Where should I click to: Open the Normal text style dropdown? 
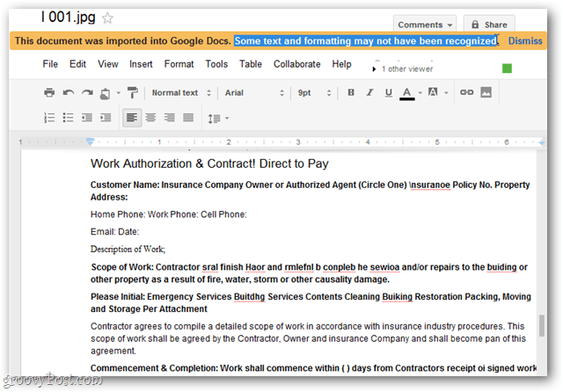(181, 93)
